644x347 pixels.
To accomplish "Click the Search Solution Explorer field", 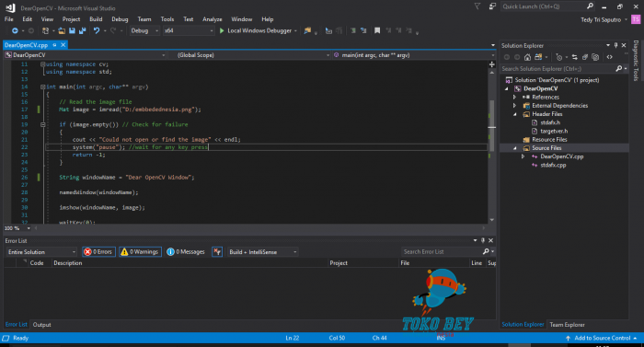I will click(558, 69).
